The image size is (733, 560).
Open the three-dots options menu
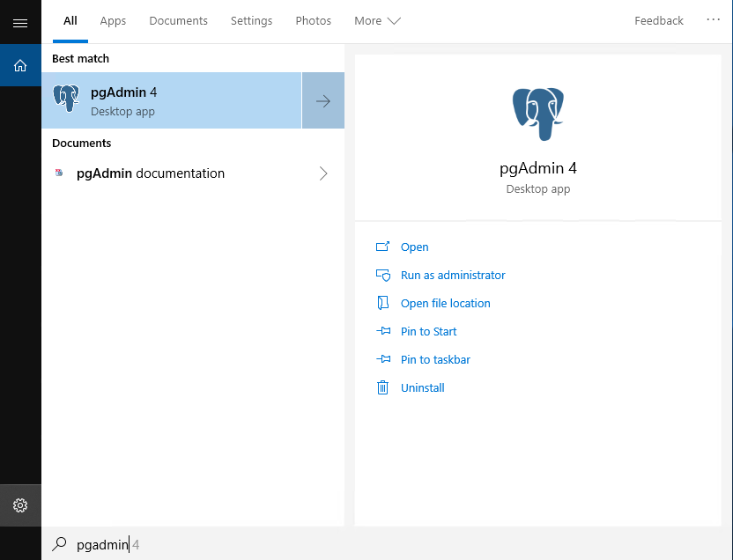point(713,19)
